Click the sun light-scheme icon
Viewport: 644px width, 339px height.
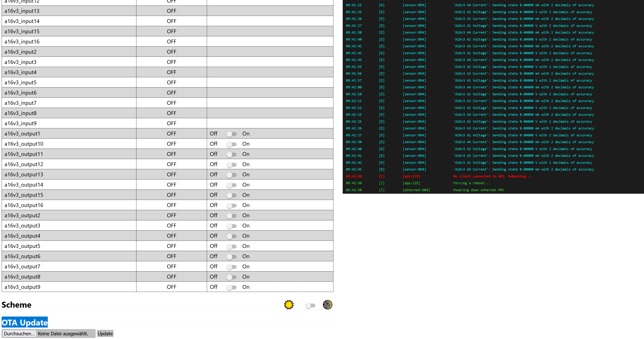pyautogui.click(x=289, y=304)
